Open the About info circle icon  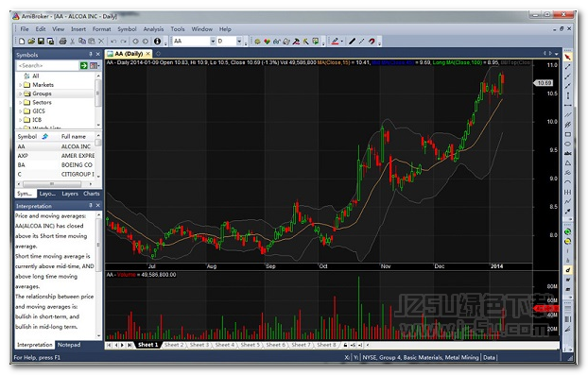pos(157,42)
